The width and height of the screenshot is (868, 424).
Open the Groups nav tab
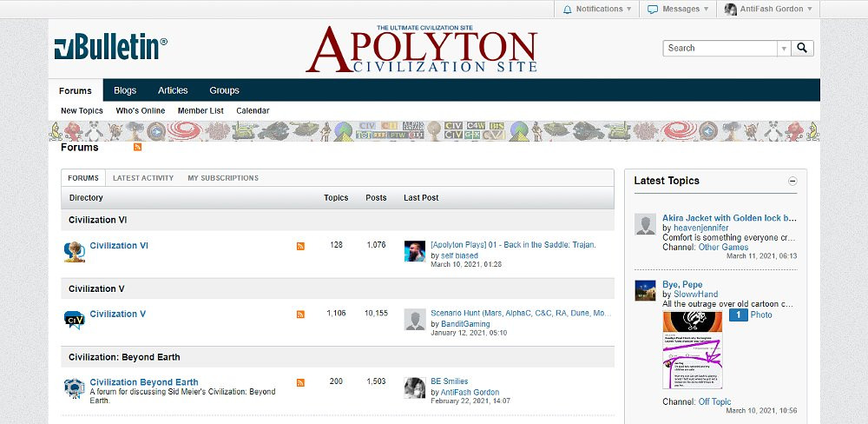click(224, 90)
